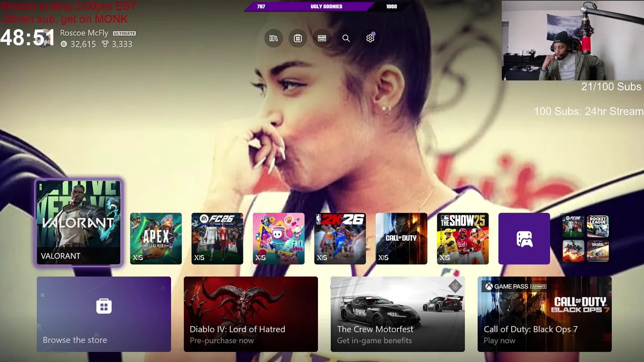
Task: Open Browse the store card
Action: coord(104,314)
